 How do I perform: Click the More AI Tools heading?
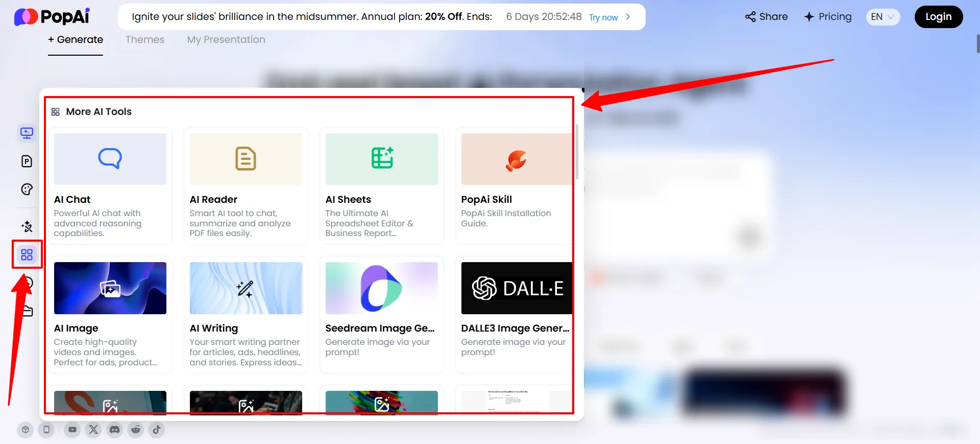tap(99, 111)
